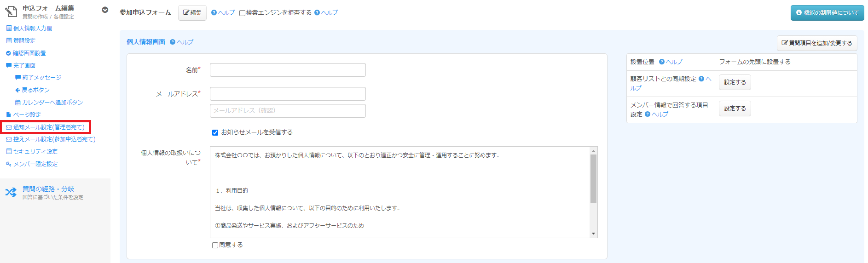Screen dimensions: 868x263
Task: Click 質問項目を追加/変更する button
Action: (817, 43)
